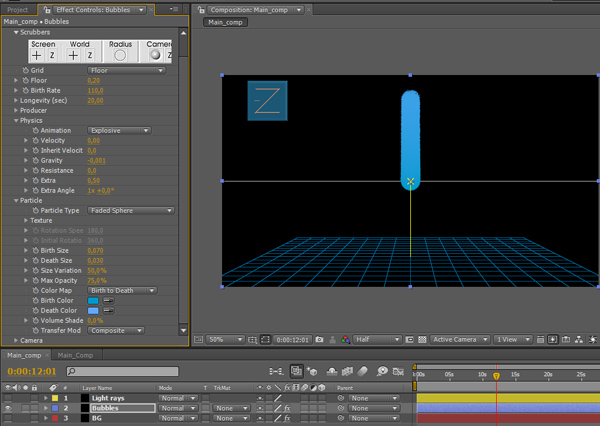The height and width of the screenshot is (426, 600).
Task: Toggle the Velocity stopwatch
Action: coord(36,140)
